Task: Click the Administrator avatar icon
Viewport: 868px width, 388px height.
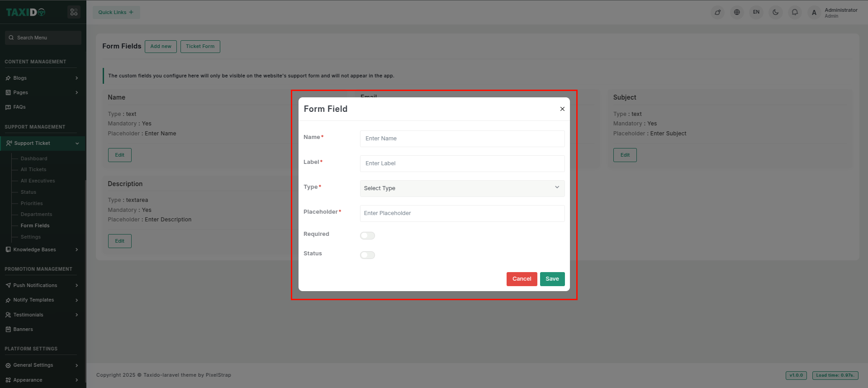Action: point(814,13)
